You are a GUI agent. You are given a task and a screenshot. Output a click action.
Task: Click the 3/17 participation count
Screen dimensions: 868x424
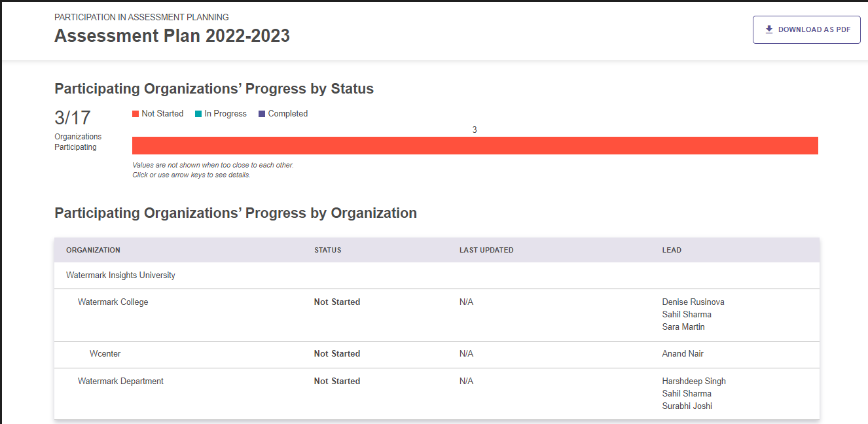(73, 118)
